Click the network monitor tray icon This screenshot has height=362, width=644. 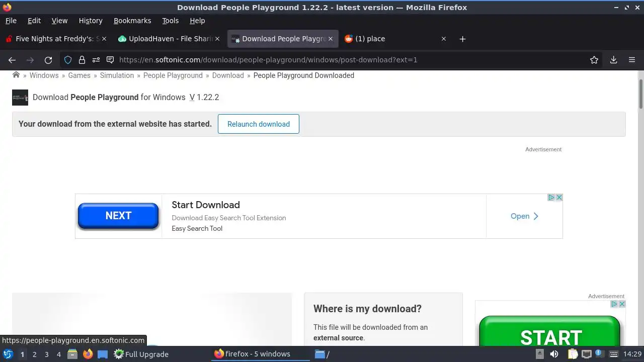click(x=586, y=354)
